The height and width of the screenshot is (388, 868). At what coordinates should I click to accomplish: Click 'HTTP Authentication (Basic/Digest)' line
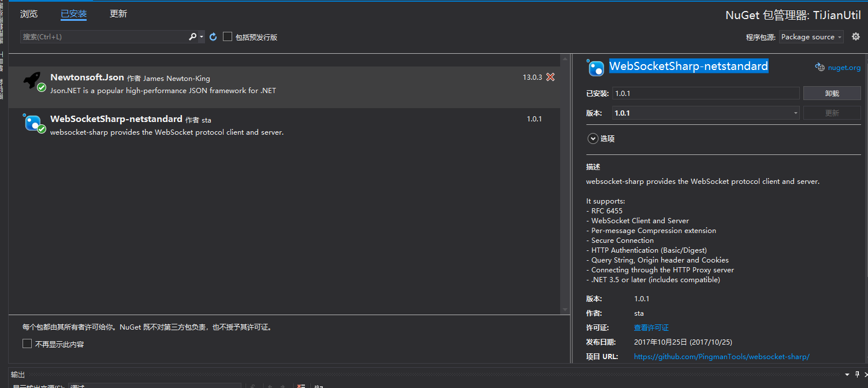coord(646,250)
